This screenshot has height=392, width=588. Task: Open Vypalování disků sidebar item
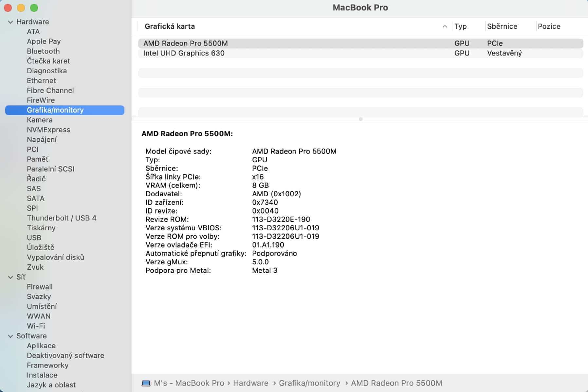click(x=55, y=258)
